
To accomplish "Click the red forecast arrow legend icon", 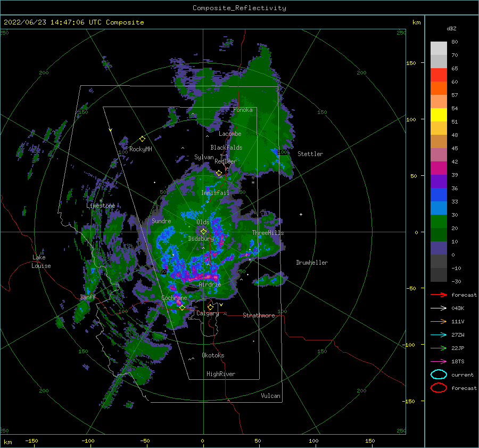I will coord(439,295).
